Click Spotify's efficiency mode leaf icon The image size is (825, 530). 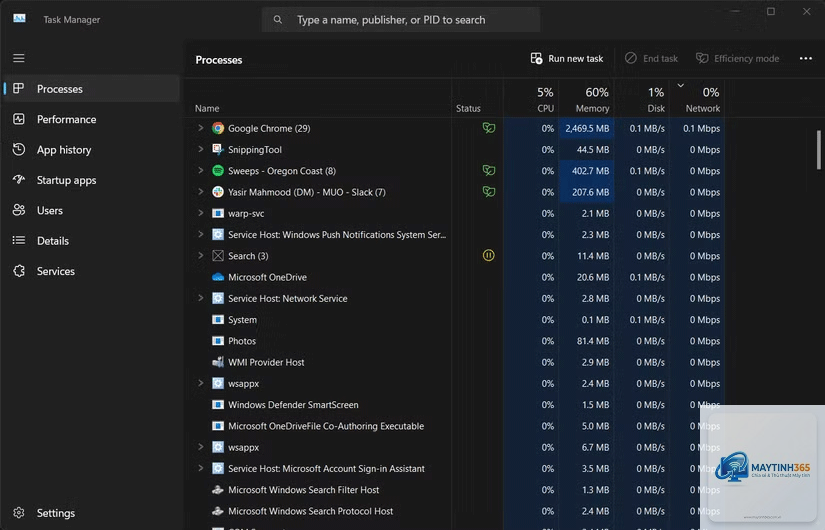489,171
